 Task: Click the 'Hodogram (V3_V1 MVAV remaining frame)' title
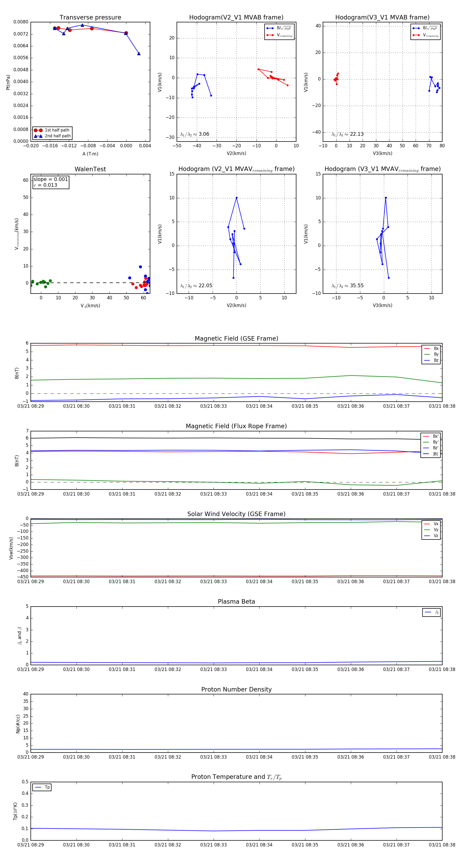click(382, 169)
